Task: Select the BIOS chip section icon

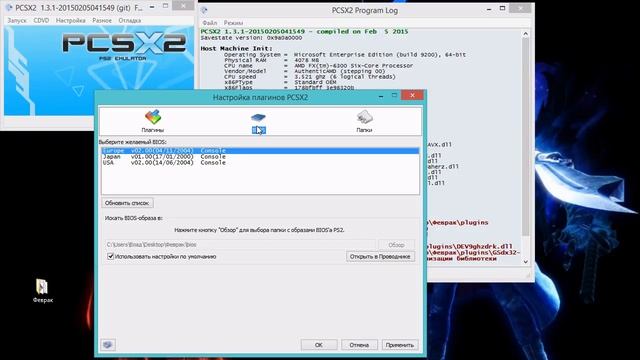Action: (x=258, y=118)
